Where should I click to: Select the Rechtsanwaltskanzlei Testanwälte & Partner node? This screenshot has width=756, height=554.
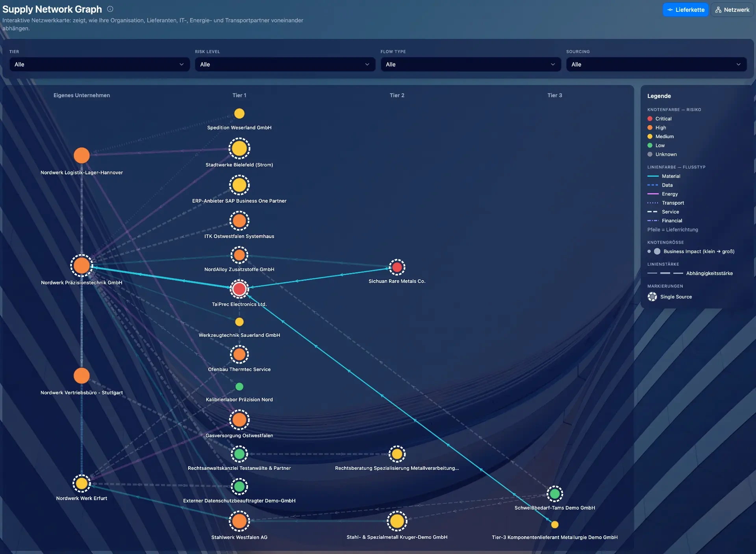pos(239,454)
